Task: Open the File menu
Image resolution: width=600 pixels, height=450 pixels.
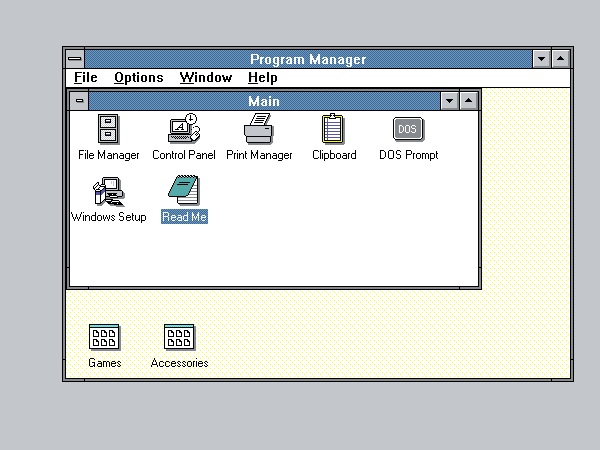Action: (x=86, y=78)
